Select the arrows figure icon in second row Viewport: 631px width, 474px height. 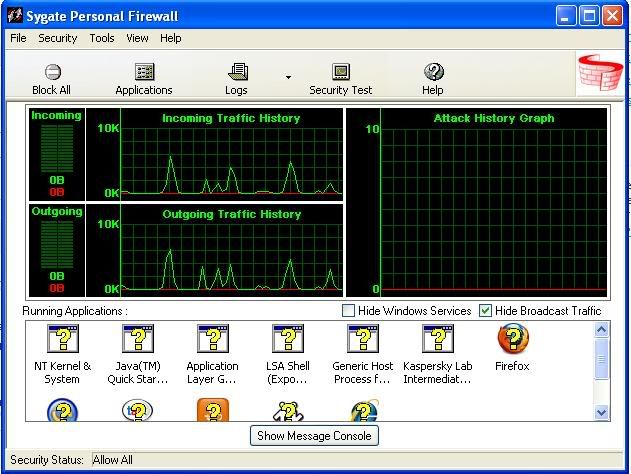click(x=288, y=411)
